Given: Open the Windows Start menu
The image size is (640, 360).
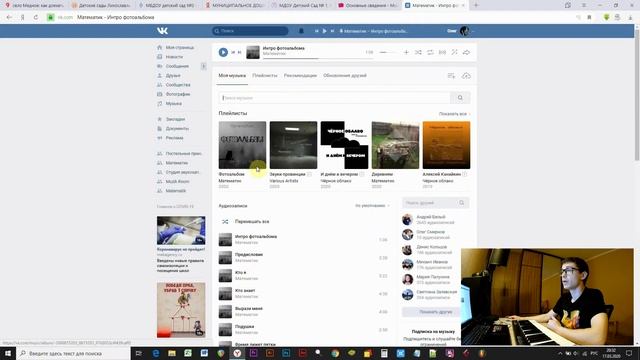Looking at the screenshot, I should pyautogui.click(x=8, y=353).
